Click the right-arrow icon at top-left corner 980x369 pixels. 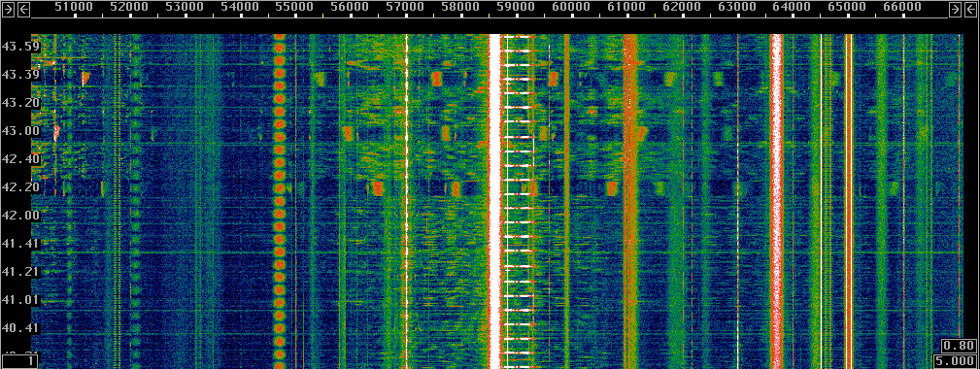8,9
